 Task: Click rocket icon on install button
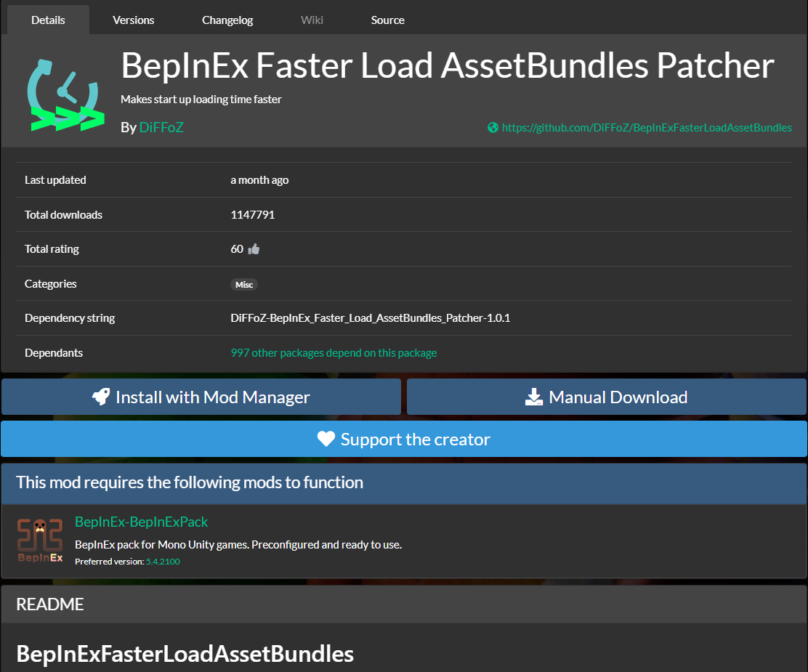[100, 397]
